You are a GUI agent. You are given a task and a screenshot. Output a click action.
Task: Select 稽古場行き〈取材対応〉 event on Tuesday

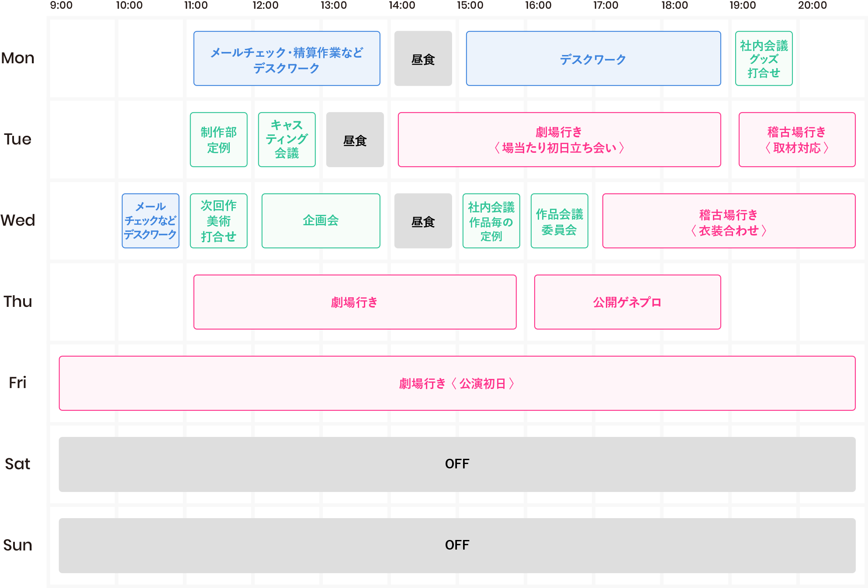pos(797,140)
